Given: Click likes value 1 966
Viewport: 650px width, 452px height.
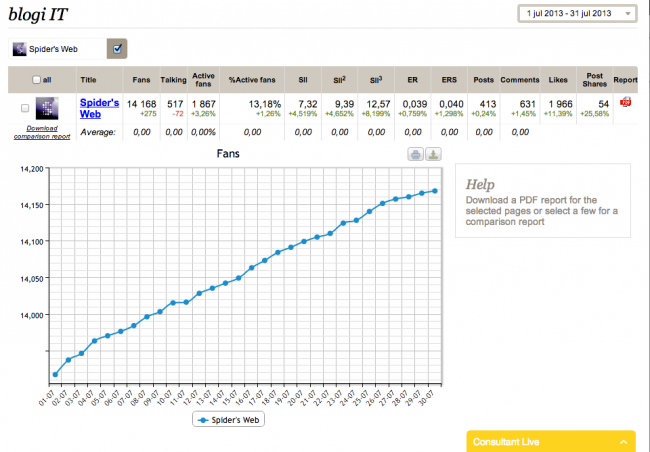Looking at the screenshot, I should (x=560, y=104).
